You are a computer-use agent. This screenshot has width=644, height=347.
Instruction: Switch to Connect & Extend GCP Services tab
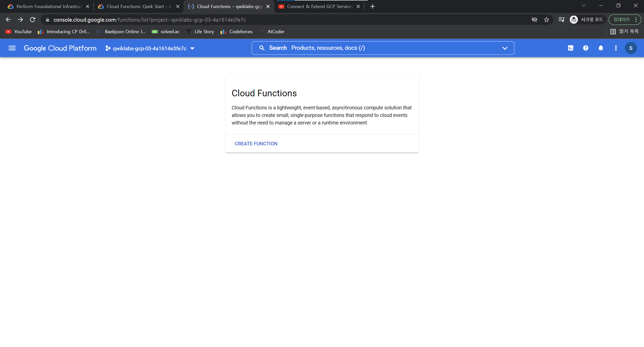click(x=319, y=7)
